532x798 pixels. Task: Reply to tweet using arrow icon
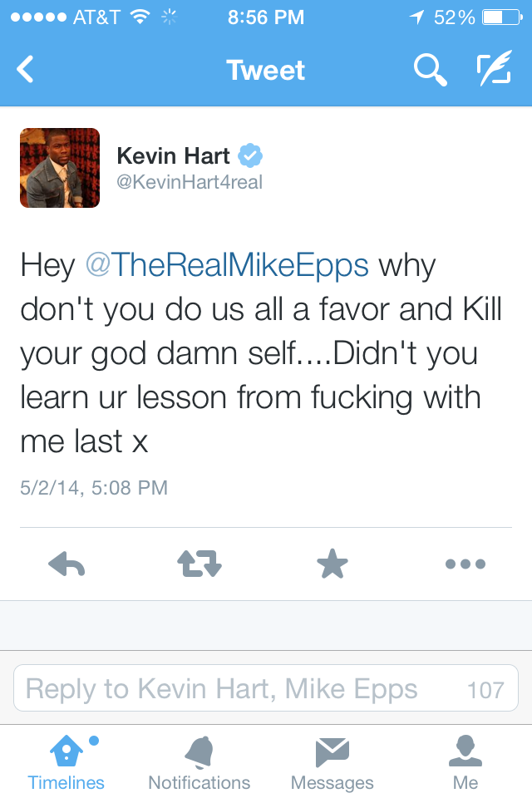click(66, 564)
